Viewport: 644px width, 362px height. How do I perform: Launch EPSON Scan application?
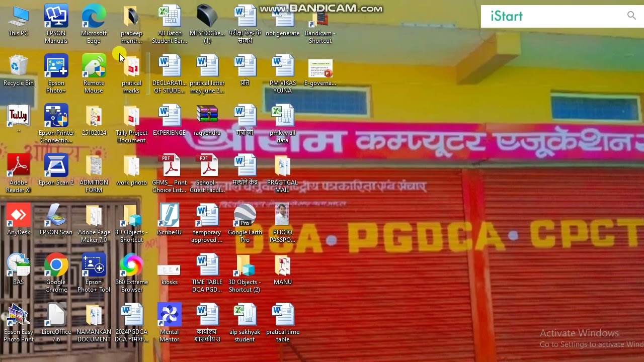coord(56,220)
